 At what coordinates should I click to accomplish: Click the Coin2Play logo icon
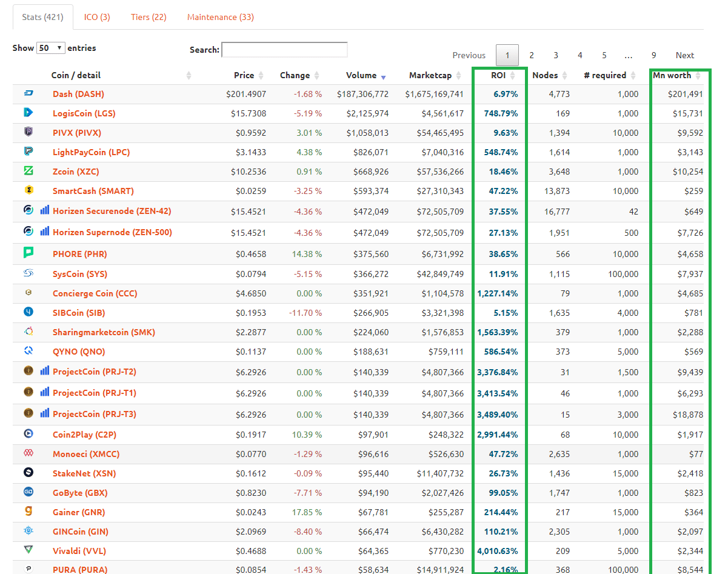[x=28, y=433]
